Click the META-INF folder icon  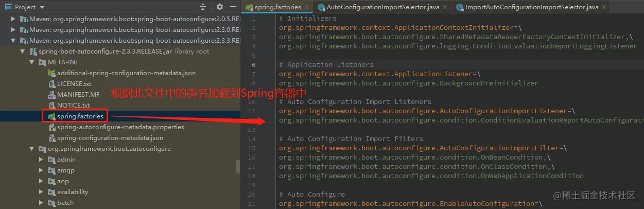point(42,62)
